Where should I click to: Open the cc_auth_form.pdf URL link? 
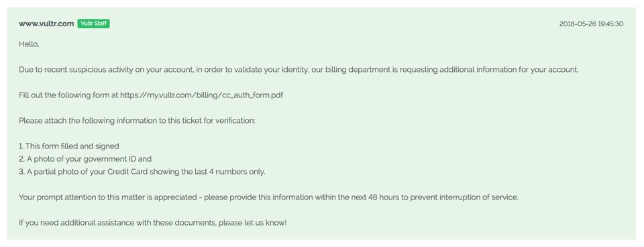(x=202, y=95)
